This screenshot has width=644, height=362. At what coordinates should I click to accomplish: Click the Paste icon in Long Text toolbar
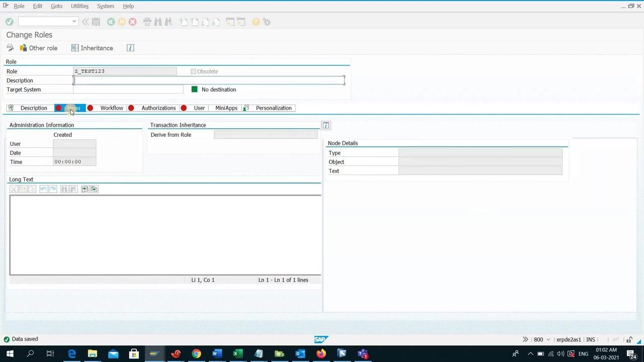pos(32,189)
